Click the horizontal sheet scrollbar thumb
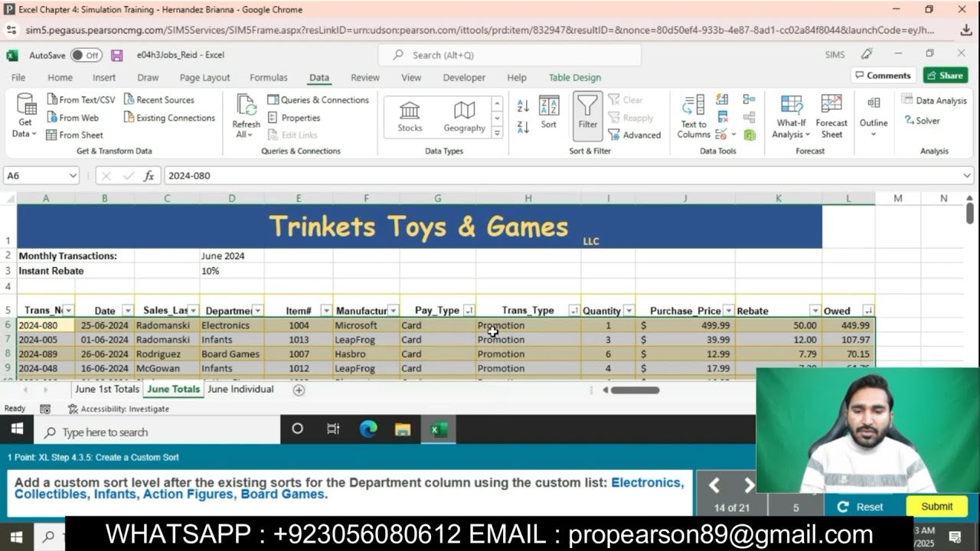Image resolution: width=980 pixels, height=551 pixels. point(635,390)
